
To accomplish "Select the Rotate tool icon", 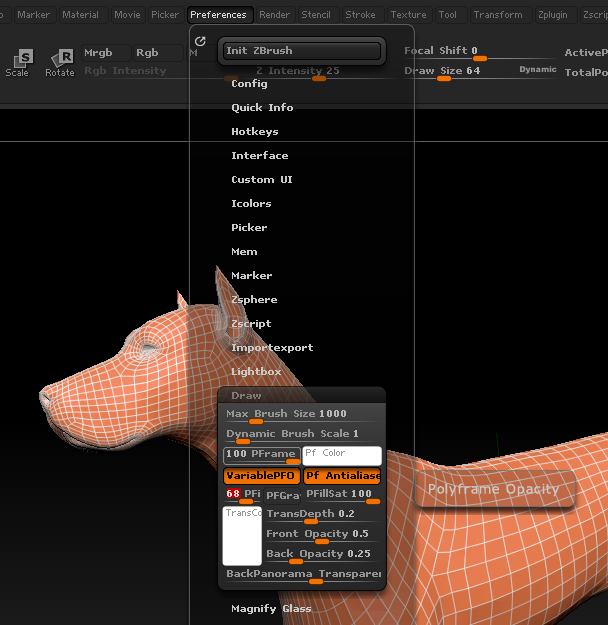I will pos(60,63).
